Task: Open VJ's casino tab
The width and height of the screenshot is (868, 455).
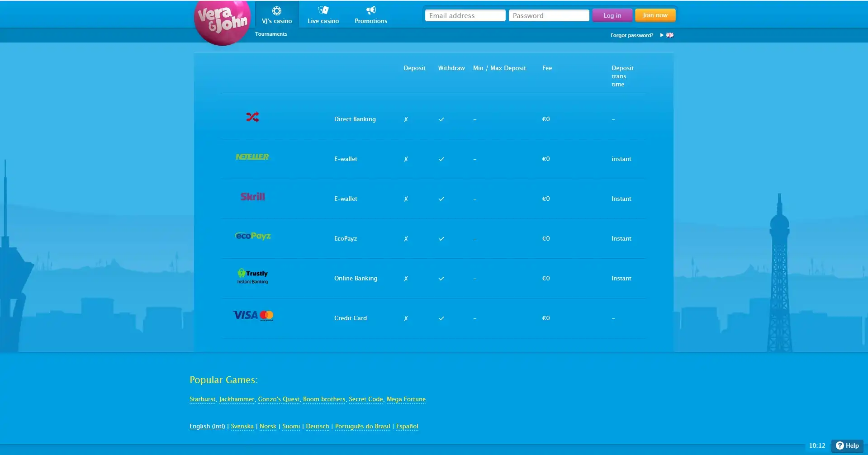Action: [277, 15]
